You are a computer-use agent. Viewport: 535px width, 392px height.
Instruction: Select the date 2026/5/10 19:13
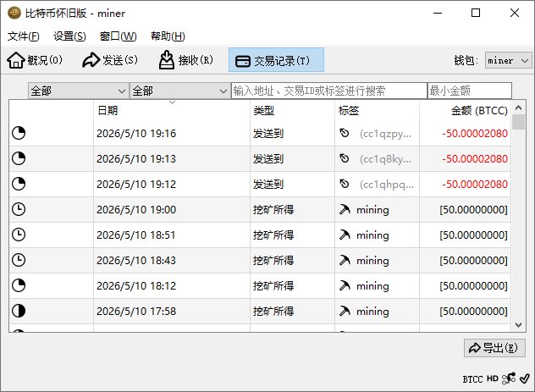[x=136, y=158]
